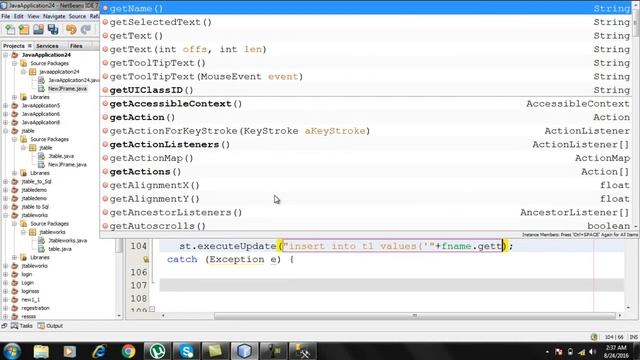The image size is (640, 360).
Task: Expand the jtable_to_Sql project node
Action: coord(6,181)
